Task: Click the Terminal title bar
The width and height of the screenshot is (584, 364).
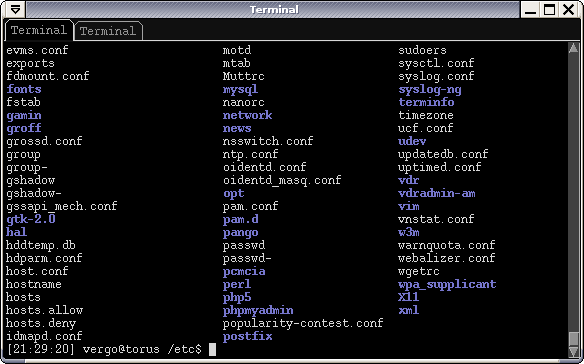Action: [273, 9]
